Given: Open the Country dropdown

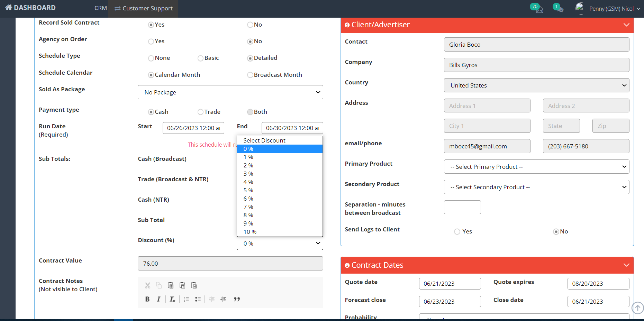Looking at the screenshot, I should tap(537, 85).
